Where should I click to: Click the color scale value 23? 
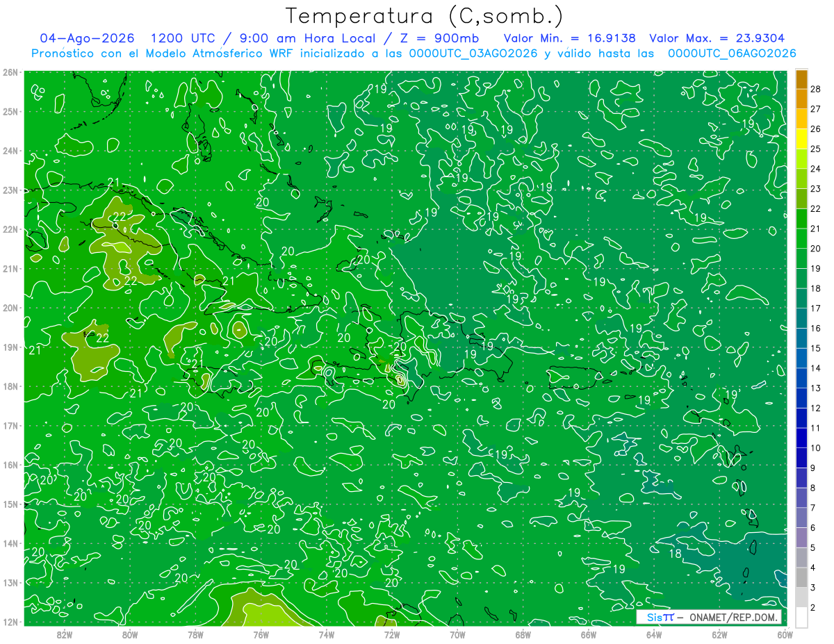point(816,189)
